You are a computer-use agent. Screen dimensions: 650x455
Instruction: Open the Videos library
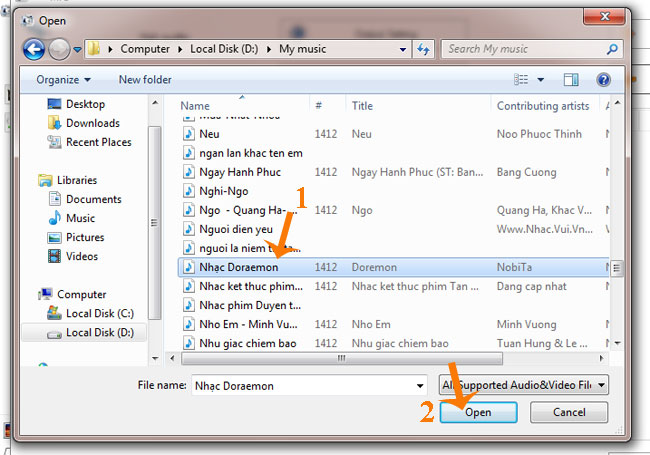(x=73, y=257)
